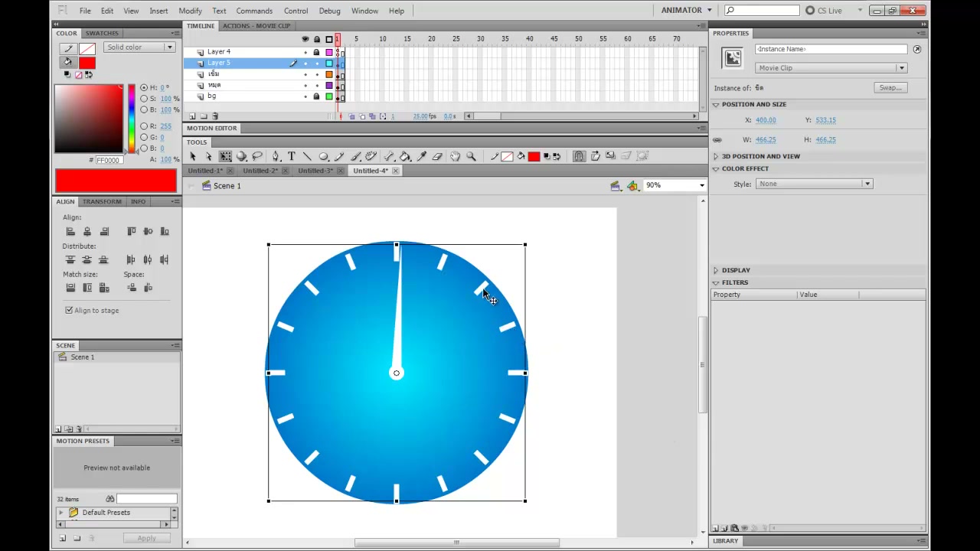Switch to the Untitled-2 document tab

click(x=260, y=171)
